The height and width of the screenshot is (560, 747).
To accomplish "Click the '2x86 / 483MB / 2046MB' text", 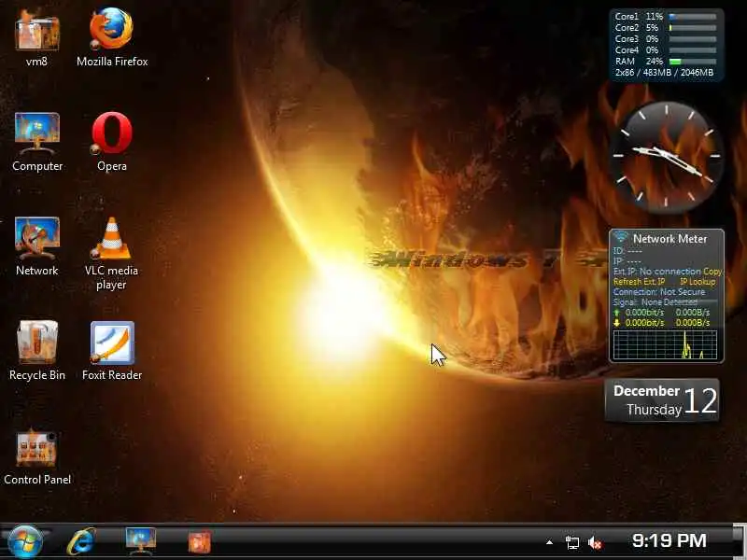I will [664, 73].
